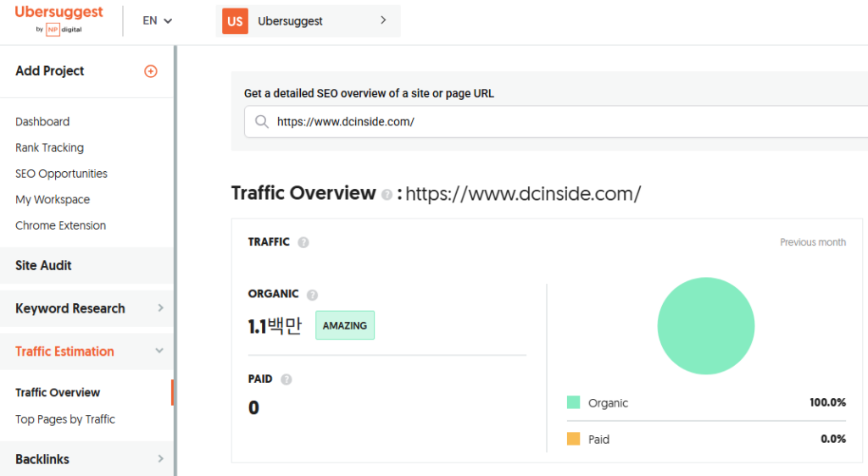Open Site Audit section
Viewport: 868px width, 476px height.
87,265
